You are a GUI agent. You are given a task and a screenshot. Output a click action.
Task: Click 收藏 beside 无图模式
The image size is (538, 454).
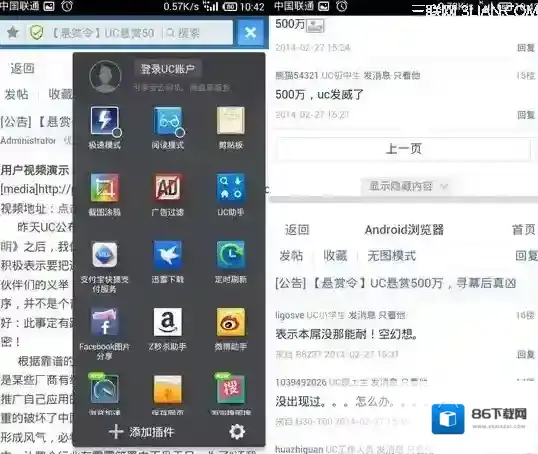(x=335, y=256)
